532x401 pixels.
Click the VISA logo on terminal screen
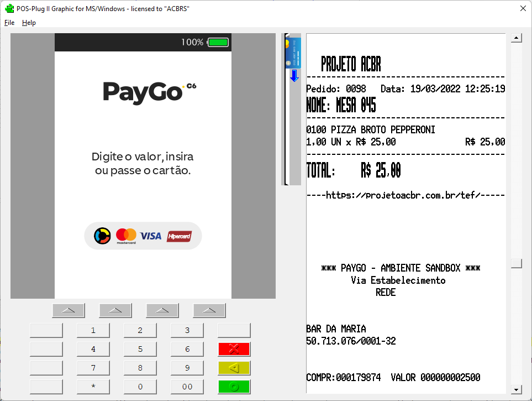coord(151,236)
